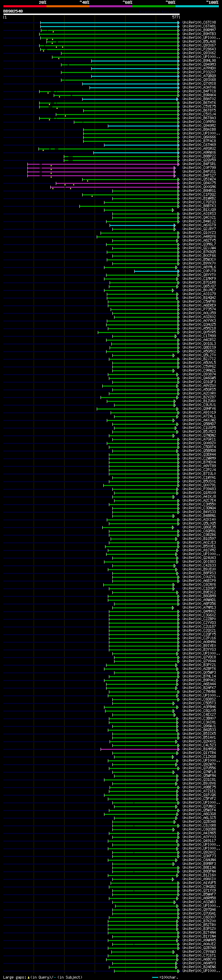The width and height of the screenshot is (222, 980).
Task: Select label UniRef100_C0PR50
Action: [x=199, y=122]
